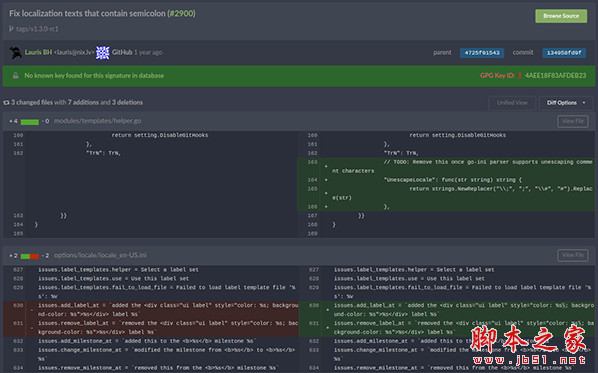Screen dimensions: 598x373
Task: Click GPG Key ID 4AEE18F83AFDEB23
Action: (x=555, y=76)
